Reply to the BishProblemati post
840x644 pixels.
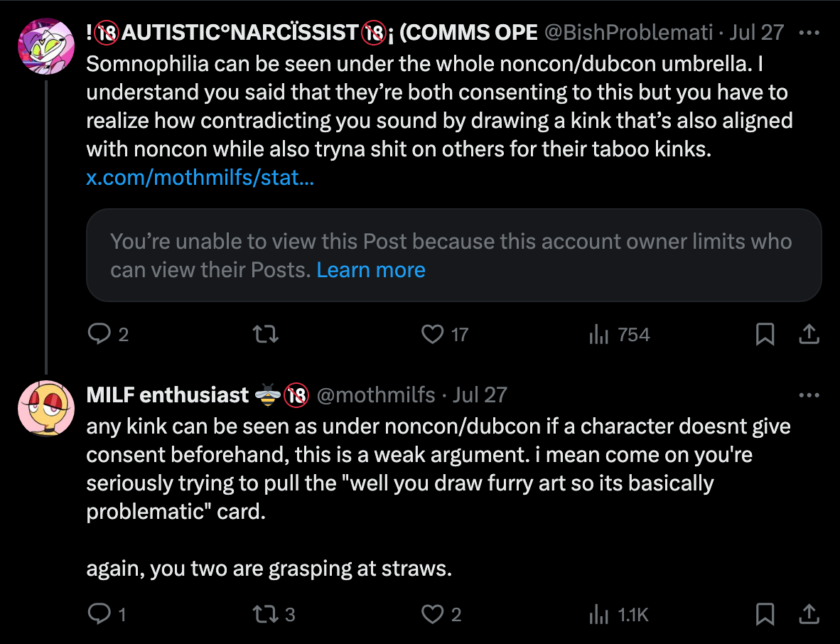coord(98,334)
